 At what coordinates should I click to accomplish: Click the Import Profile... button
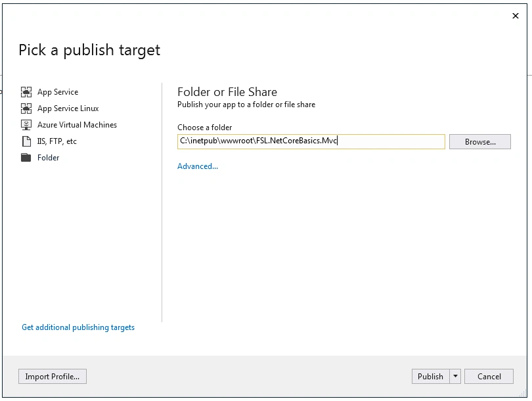(x=53, y=377)
